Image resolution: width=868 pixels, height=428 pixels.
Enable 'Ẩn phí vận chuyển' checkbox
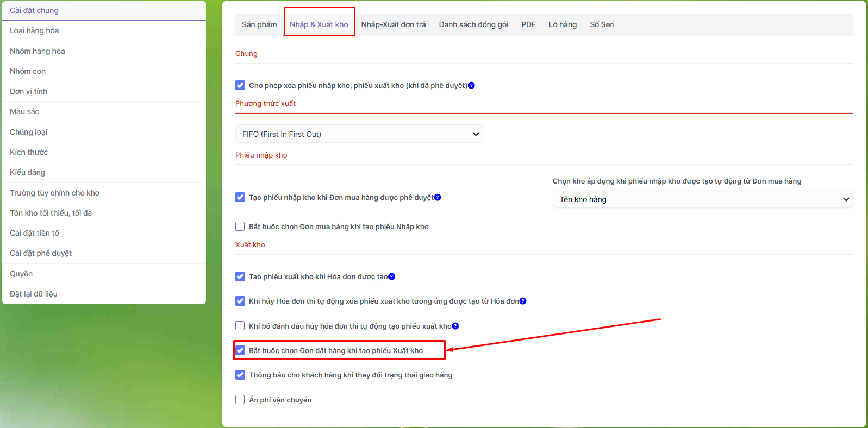(x=240, y=400)
